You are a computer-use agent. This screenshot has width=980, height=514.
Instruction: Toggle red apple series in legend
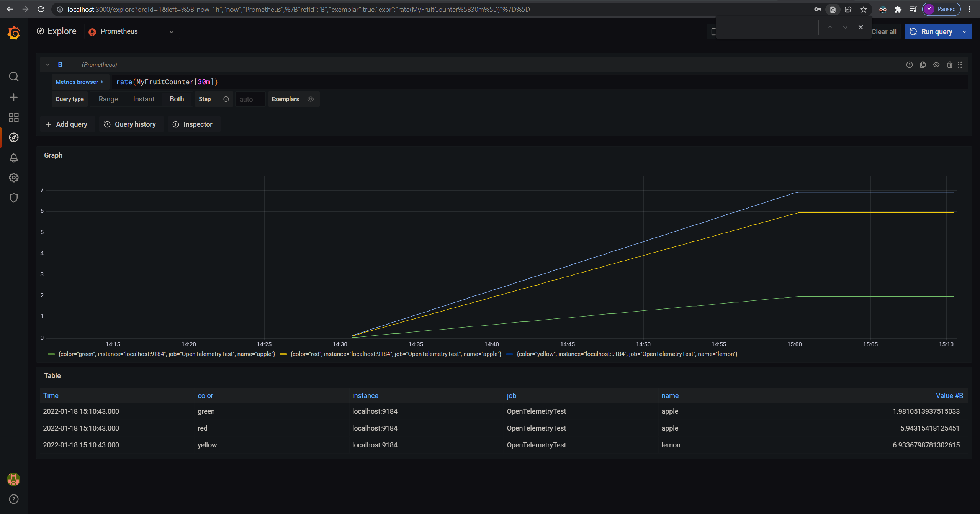point(396,354)
